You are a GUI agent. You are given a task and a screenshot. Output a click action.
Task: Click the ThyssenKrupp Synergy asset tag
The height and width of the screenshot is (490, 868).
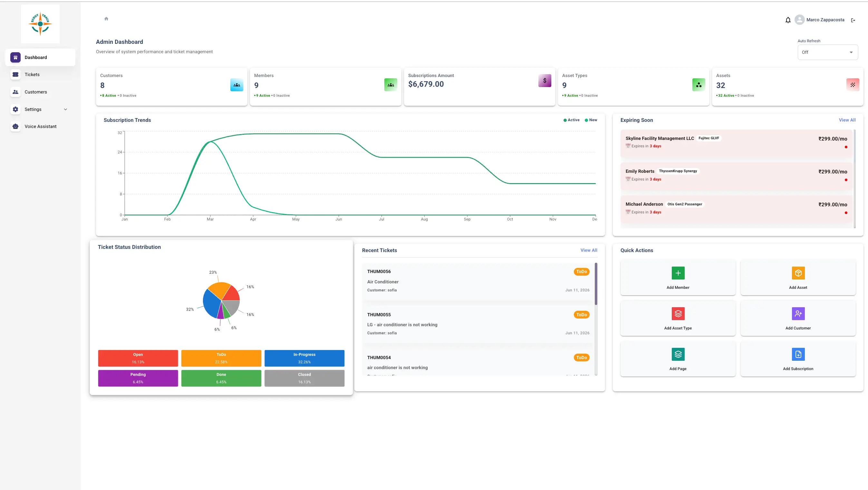pos(678,171)
